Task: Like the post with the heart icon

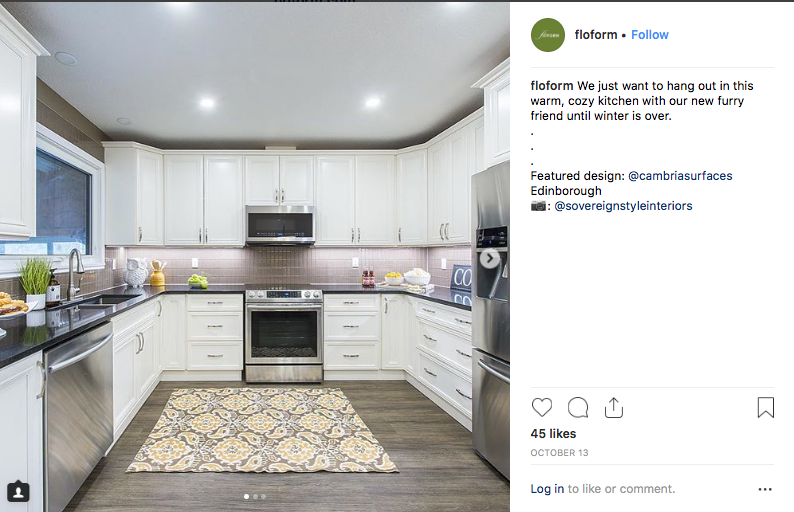Action: point(542,407)
